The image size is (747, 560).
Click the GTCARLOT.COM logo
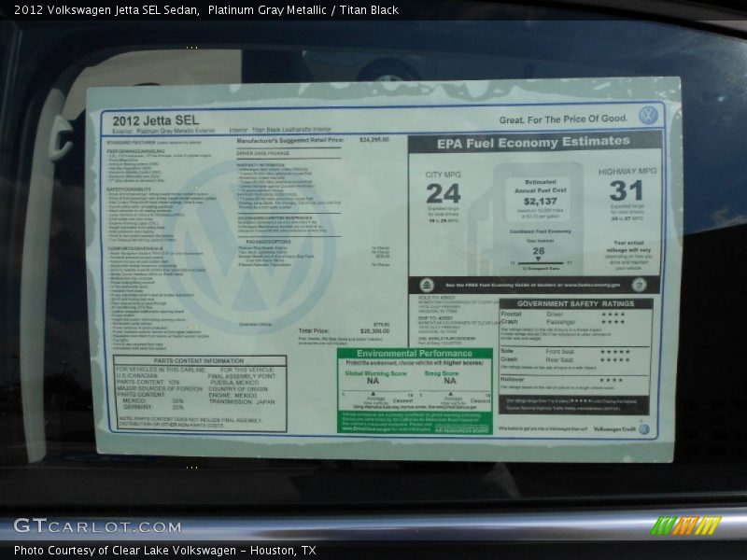click(x=97, y=526)
